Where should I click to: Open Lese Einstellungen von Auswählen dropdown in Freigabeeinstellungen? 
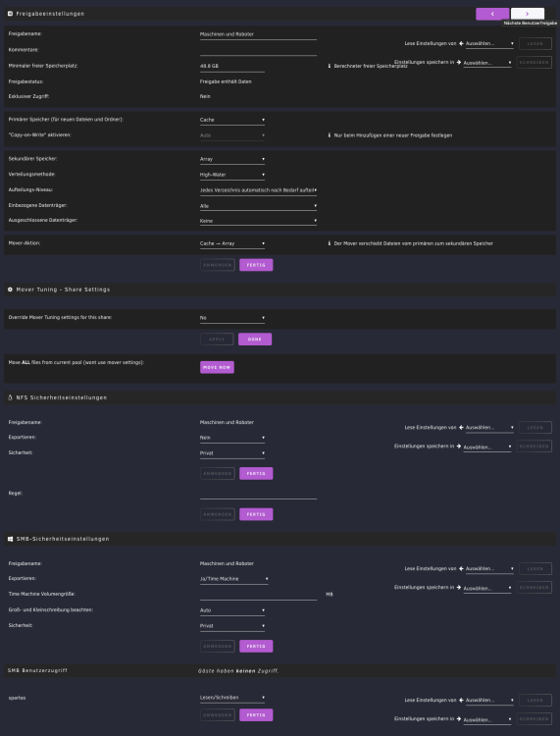click(489, 43)
